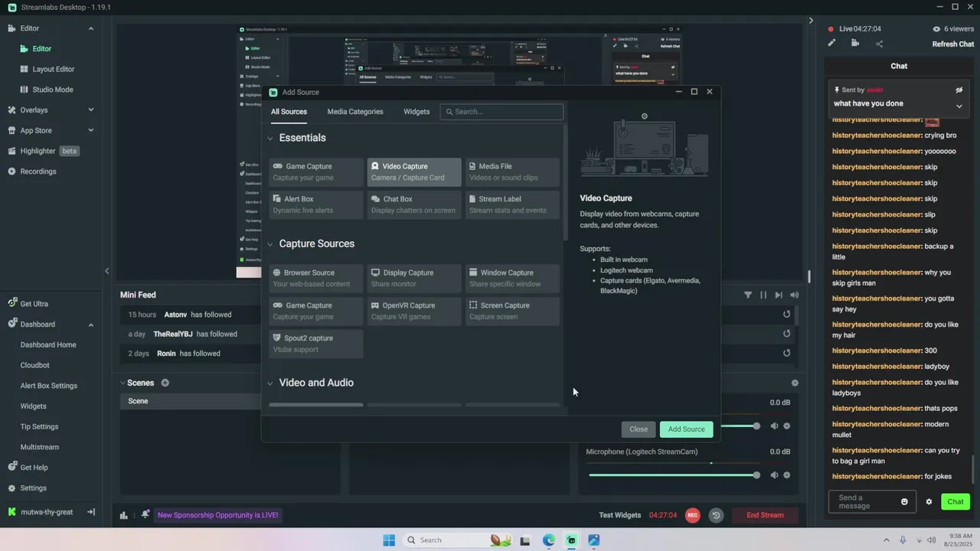980x551 pixels.
Task: Click the Send a message field
Action: [872, 502]
